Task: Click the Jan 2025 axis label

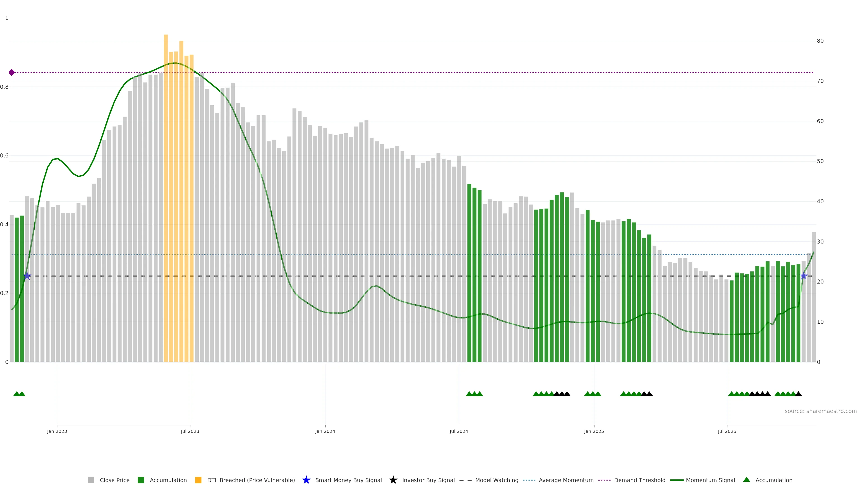Action: [x=594, y=432]
